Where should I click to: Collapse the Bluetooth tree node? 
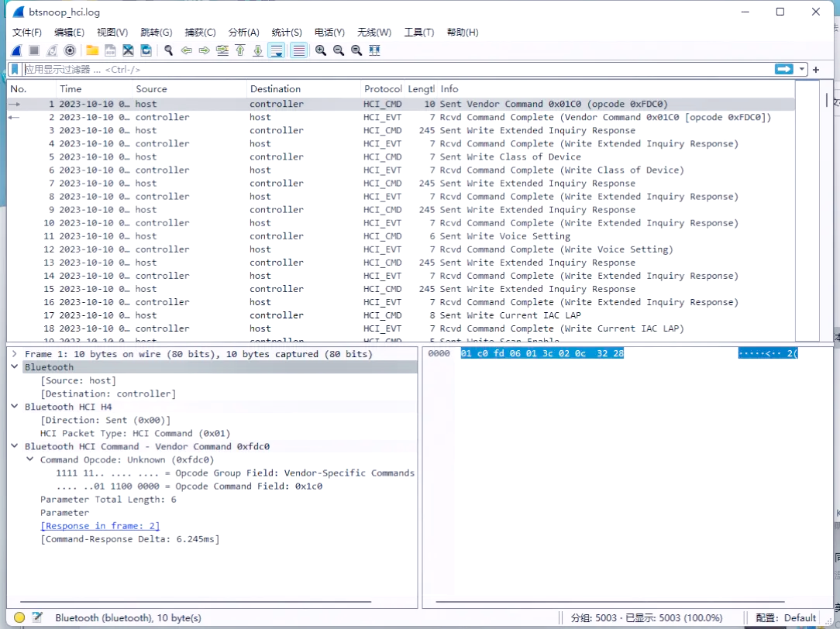(15, 367)
